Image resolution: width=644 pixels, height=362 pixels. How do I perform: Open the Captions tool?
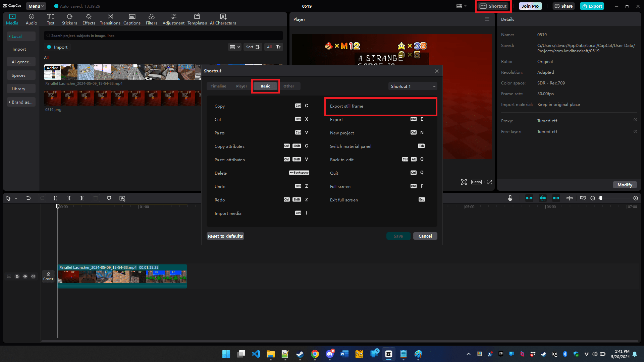(132, 19)
